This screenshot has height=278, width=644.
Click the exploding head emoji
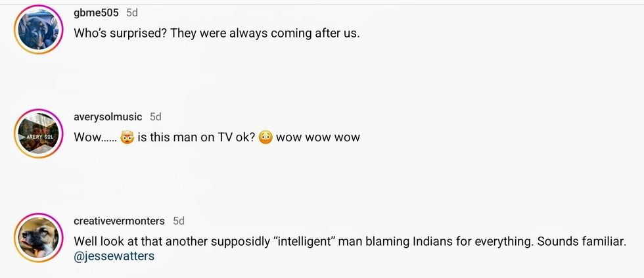[x=127, y=137]
